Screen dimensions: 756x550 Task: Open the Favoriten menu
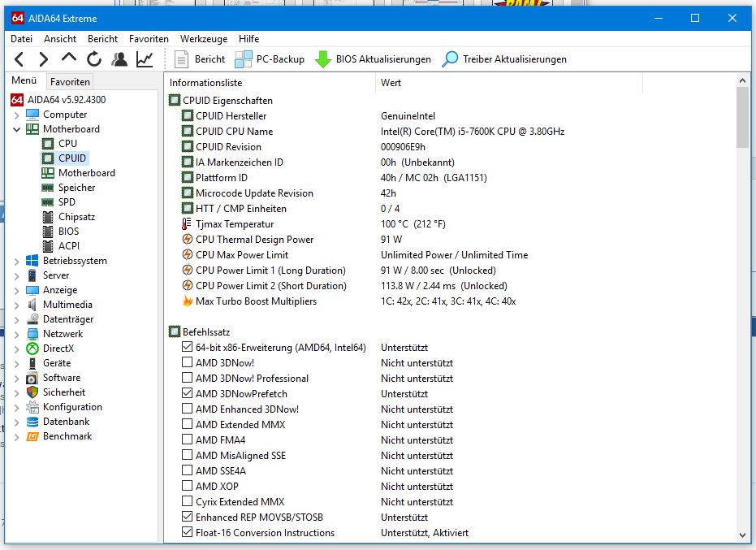(x=149, y=39)
